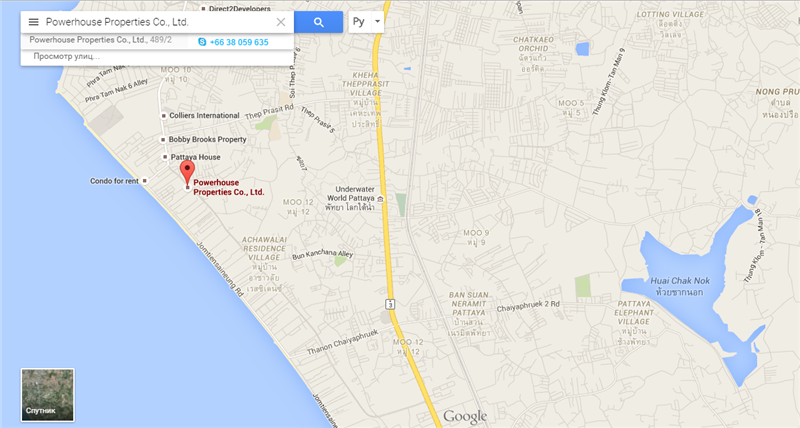
Task: Focus the search text input field
Action: pyautogui.click(x=158, y=22)
